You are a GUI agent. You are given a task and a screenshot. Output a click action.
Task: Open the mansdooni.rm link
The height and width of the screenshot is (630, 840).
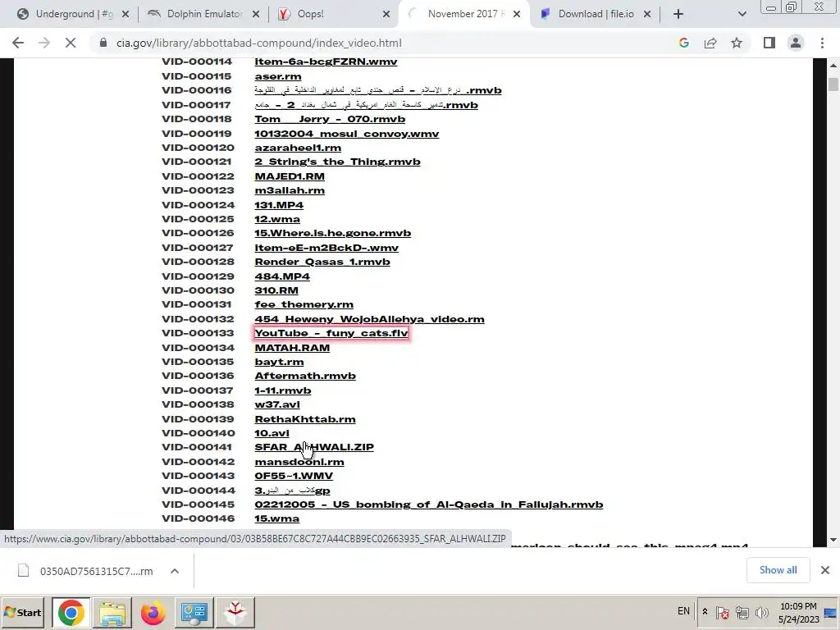299,462
